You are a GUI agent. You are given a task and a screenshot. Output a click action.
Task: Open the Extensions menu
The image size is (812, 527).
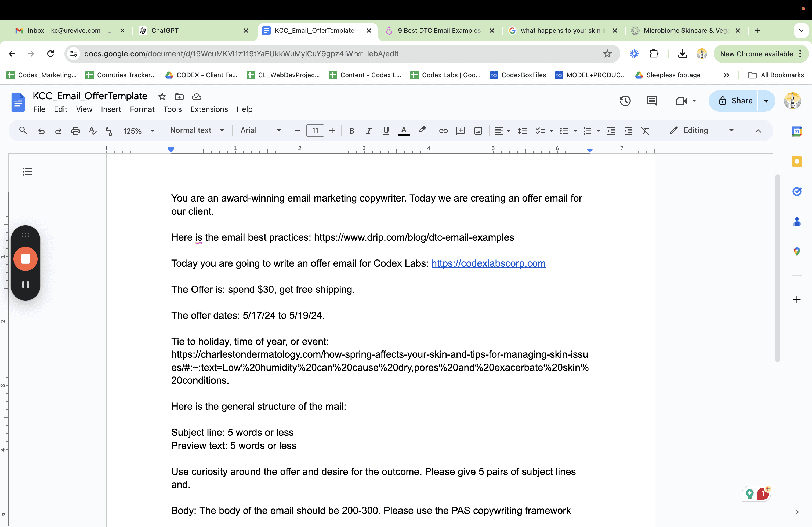(x=209, y=109)
